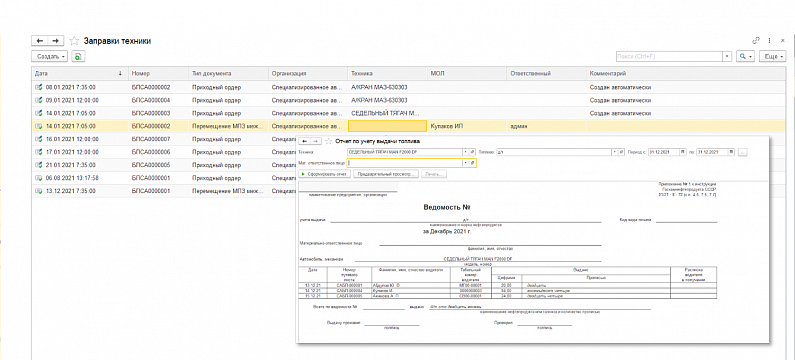Go back with the left arrow button
795x360 pixels.
[40, 41]
